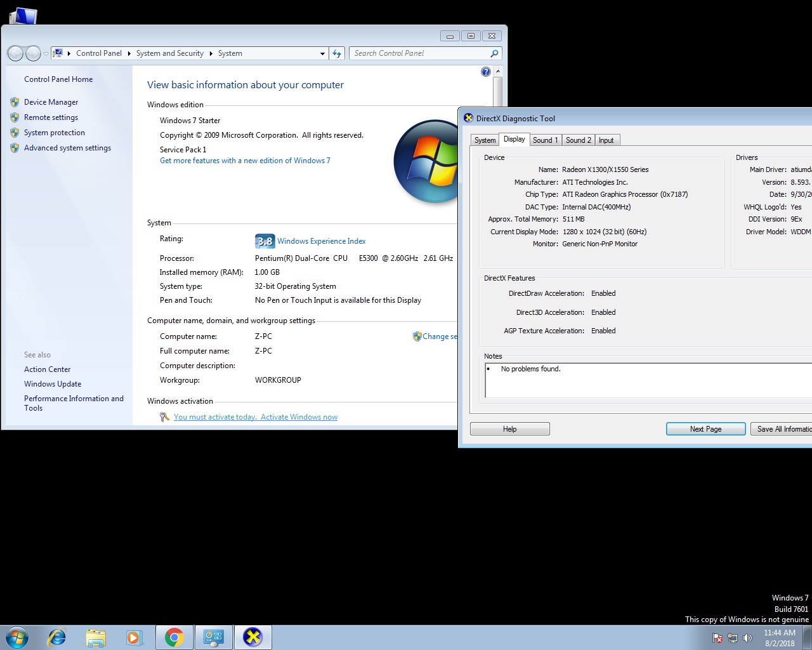Click the text "ATI Technologies Inc."
Image resolution: width=812 pixels, height=650 pixels.
point(595,182)
